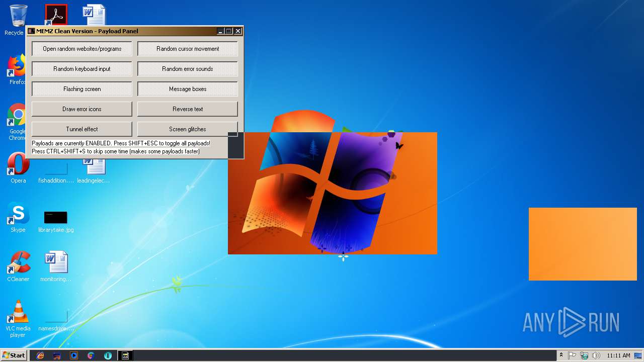Open Chrome from the taskbar

(x=91, y=355)
